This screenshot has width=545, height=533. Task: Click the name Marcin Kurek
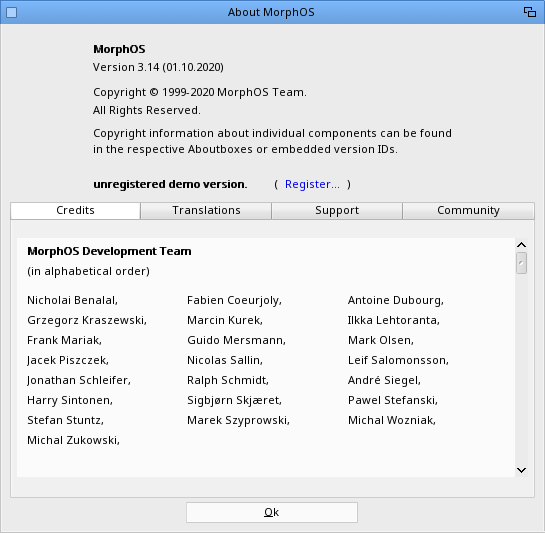225,320
